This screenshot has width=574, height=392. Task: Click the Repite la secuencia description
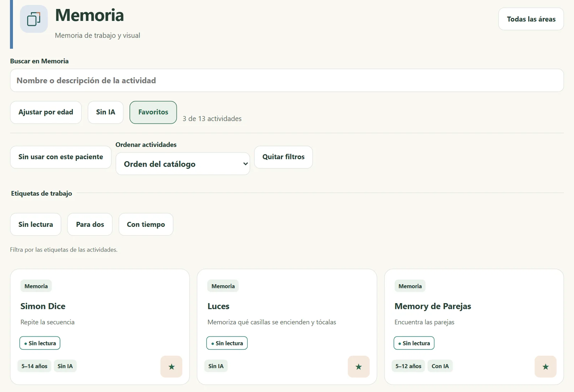point(47,322)
